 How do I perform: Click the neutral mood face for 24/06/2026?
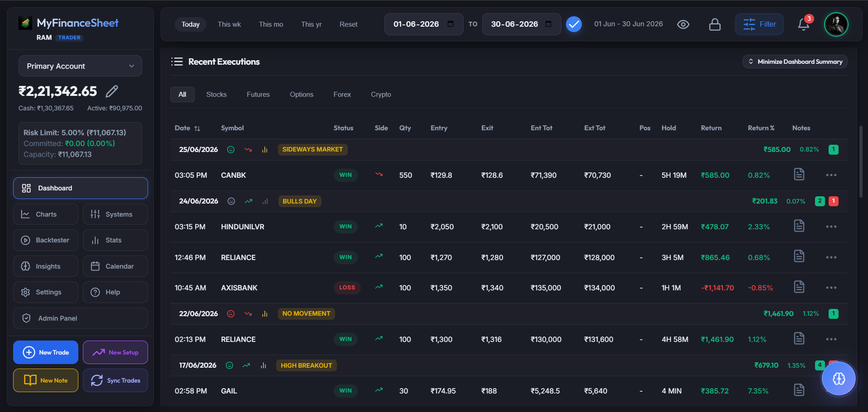point(231,201)
